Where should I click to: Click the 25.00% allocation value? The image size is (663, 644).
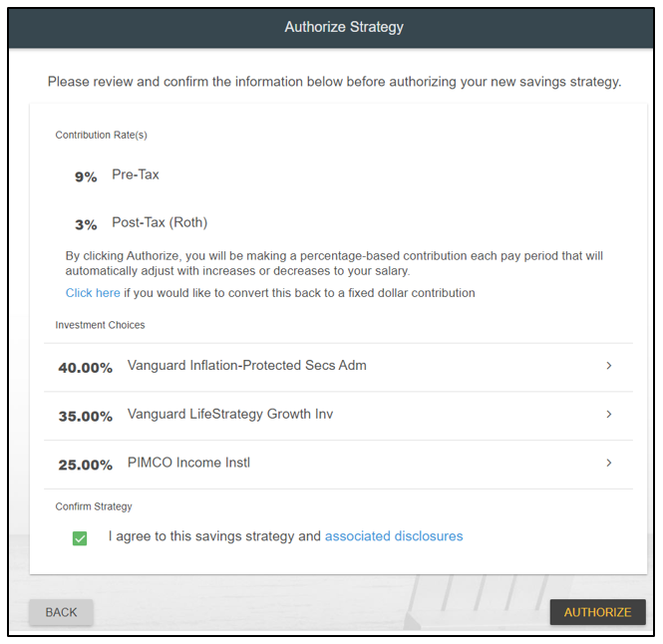[86, 465]
